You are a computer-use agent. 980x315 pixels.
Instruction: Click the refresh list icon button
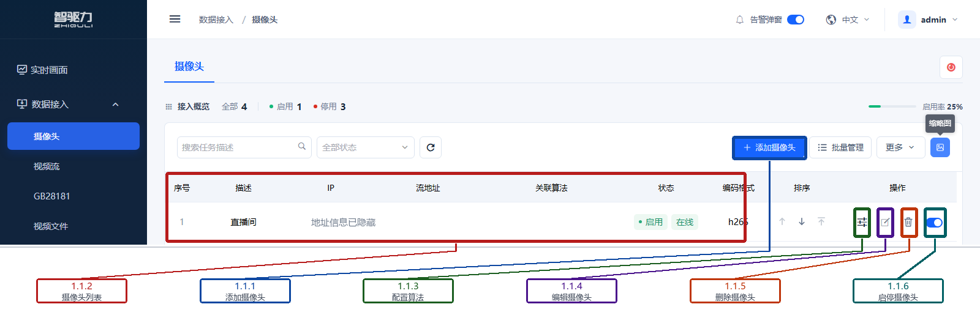coord(431,147)
